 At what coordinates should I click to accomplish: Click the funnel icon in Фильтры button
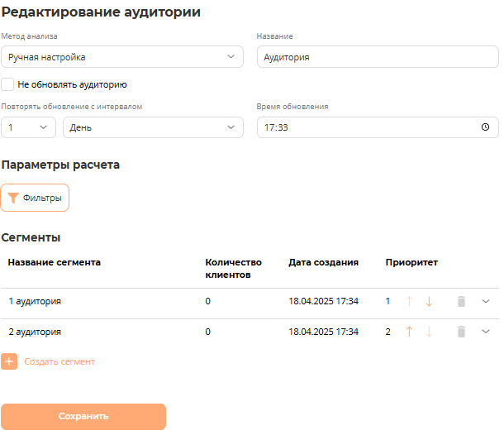point(14,198)
